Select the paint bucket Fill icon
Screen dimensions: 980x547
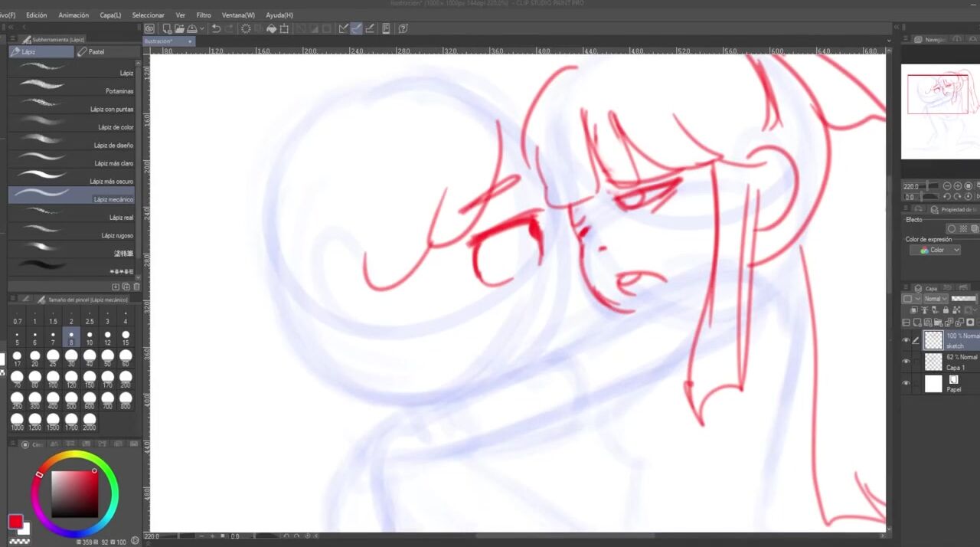271,29
